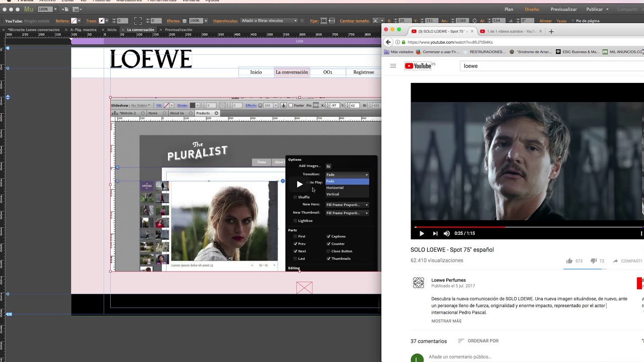This screenshot has height=362, width=644.
Task: Open the YouTube hamburger guide menu
Action: tap(393, 66)
